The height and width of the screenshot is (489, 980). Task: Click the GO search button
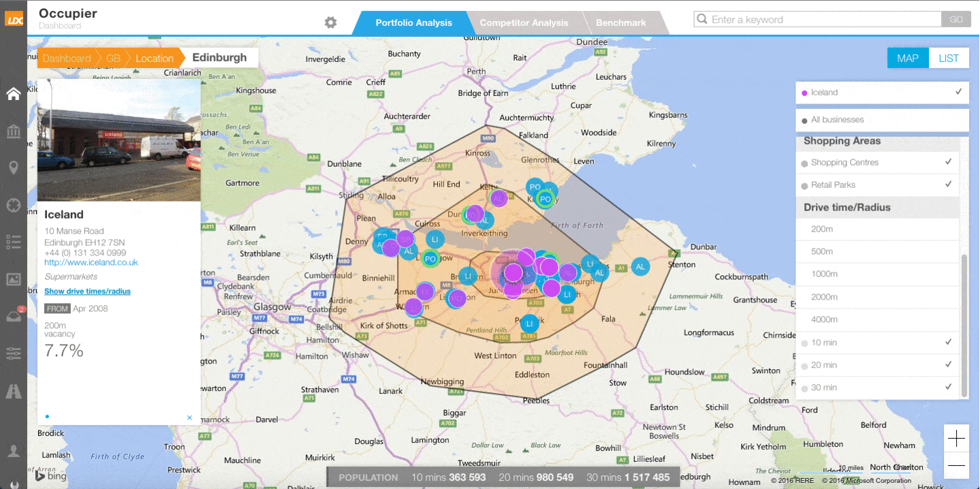[956, 20]
